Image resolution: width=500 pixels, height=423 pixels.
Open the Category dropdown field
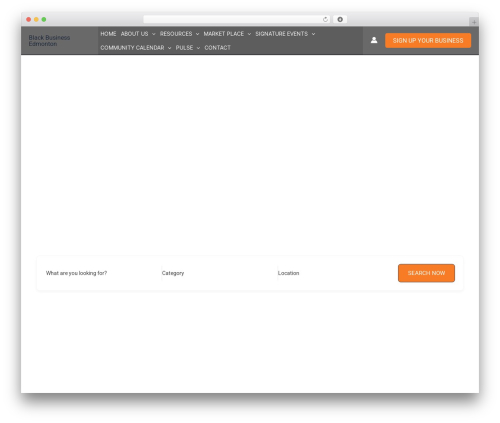[219, 273]
